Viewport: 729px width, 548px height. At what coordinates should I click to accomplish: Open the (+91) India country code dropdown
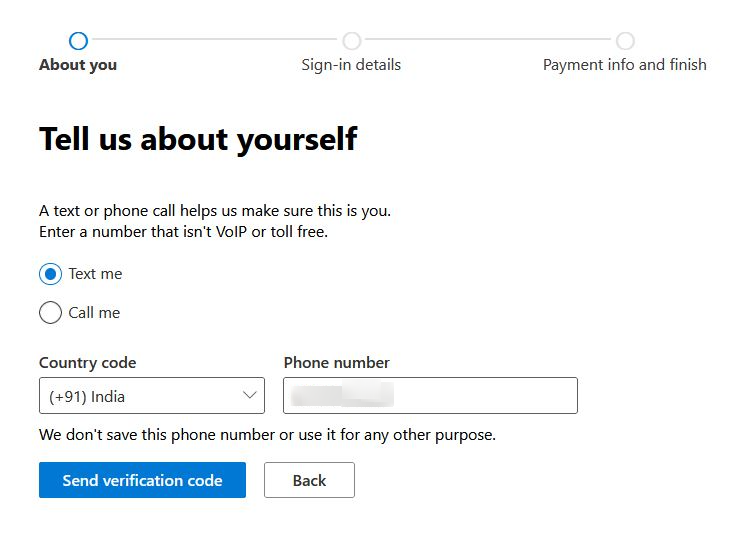(140, 396)
